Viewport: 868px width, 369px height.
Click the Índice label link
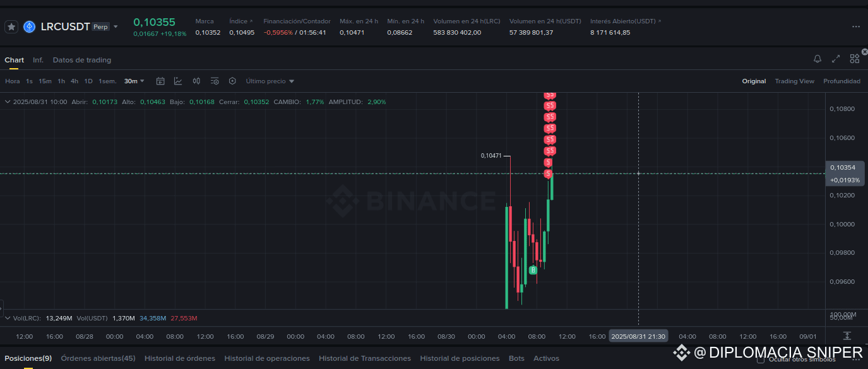click(x=241, y=21)
